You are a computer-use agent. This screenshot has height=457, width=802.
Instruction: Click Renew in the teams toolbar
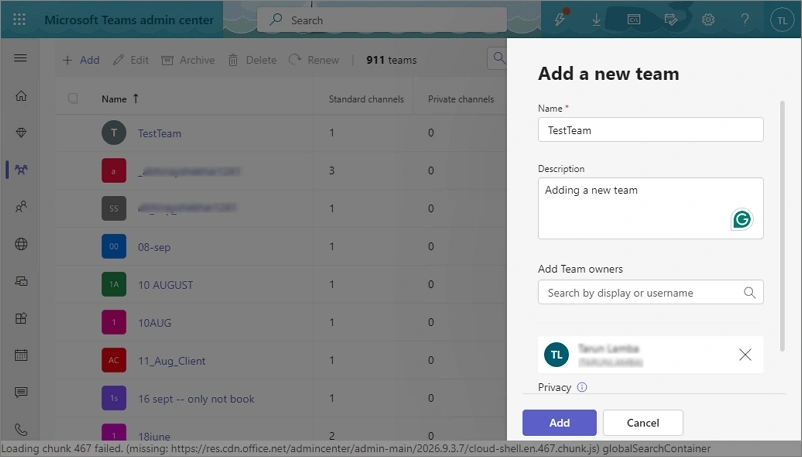[x=314, y=60]
